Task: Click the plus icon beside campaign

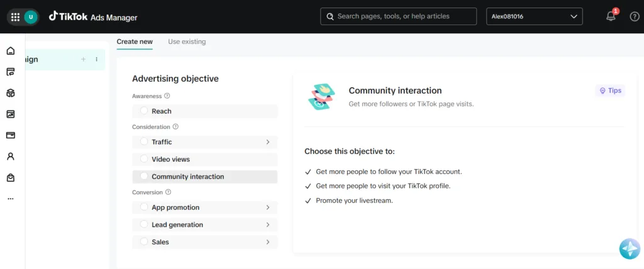Action: point(84,59)
